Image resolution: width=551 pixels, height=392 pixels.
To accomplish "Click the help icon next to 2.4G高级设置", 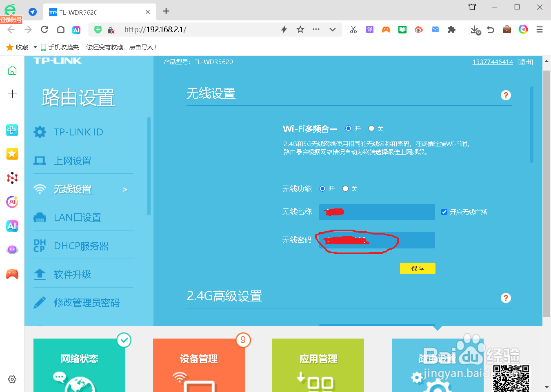I will click(x=506, y=298).
